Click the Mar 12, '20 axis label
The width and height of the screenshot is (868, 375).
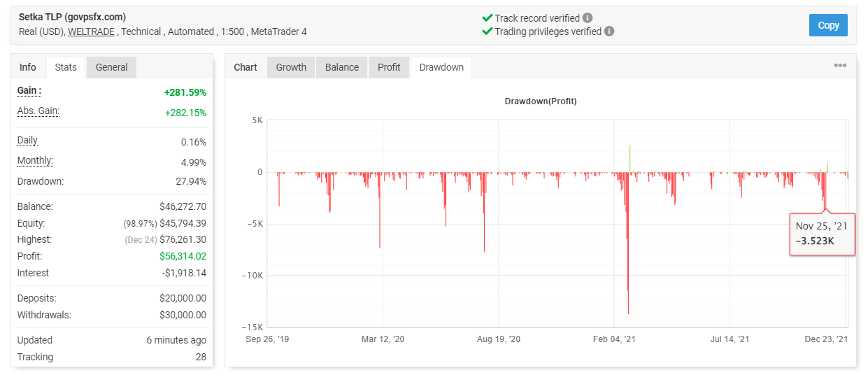[x=383, y=339]
